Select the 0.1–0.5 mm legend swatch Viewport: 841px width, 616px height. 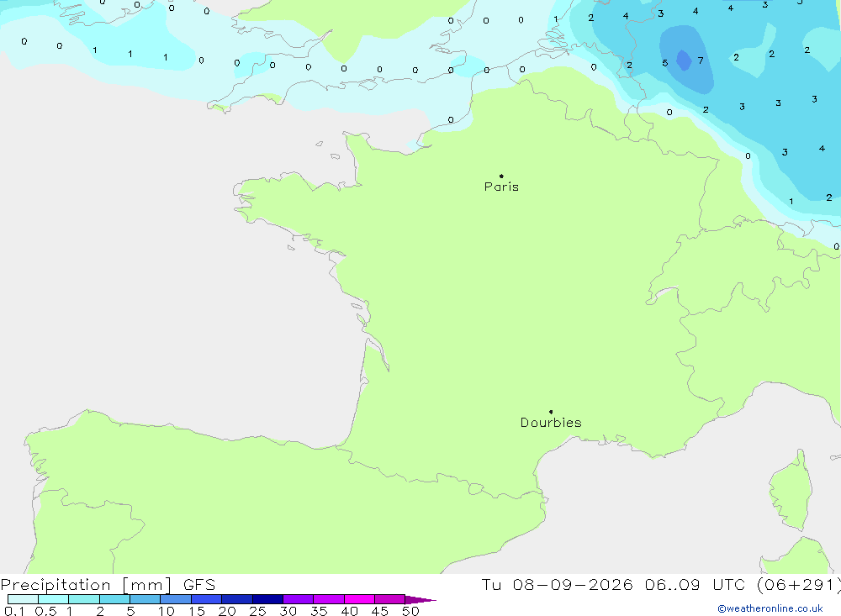coord(23,599)
